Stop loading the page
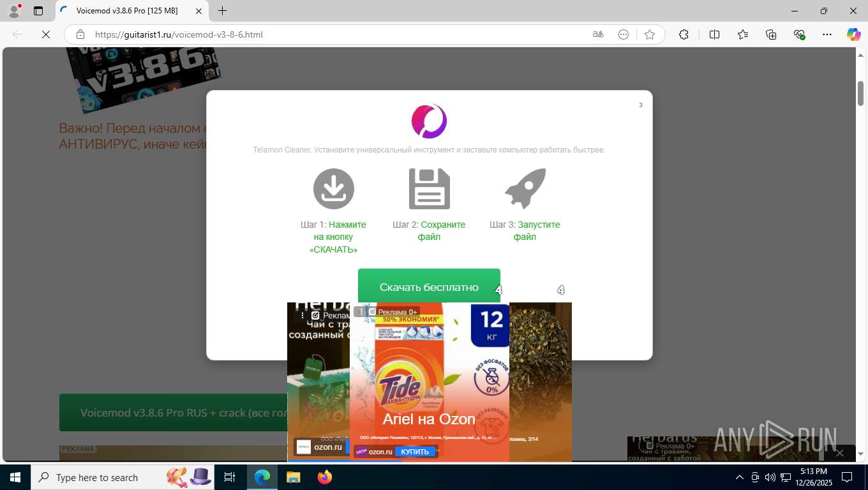 click(x=46, y=34)
